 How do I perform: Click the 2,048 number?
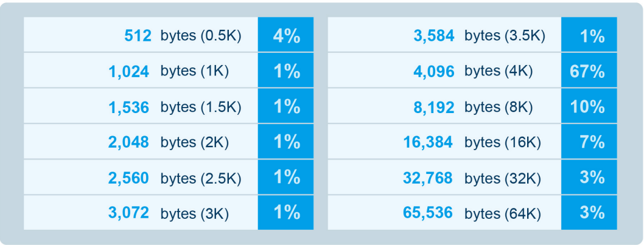tap(129, 142)
